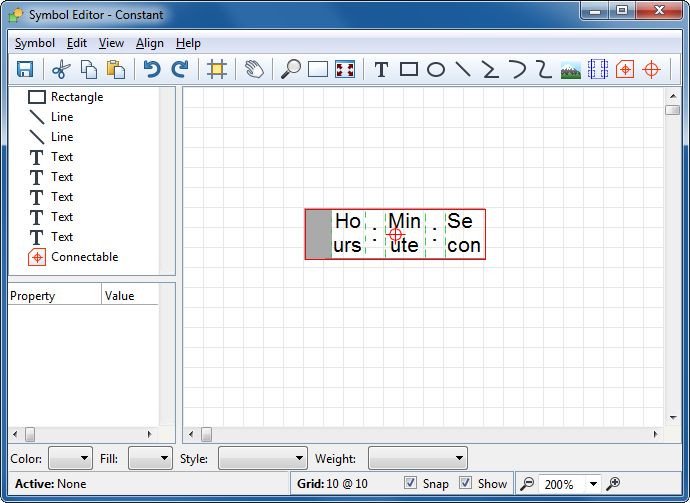Expand the 200% zoom level dropdown
The height and width of the screenshot is (503, 690).
593,484
